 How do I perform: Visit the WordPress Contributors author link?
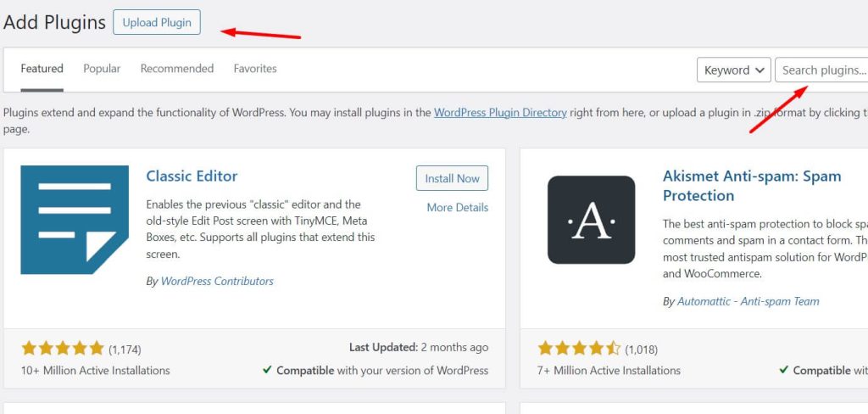click(217, 281)
